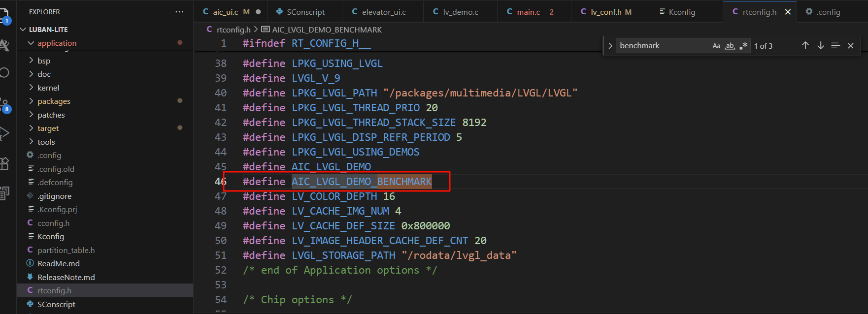The image size is (868, 314).
Task: Toggle Match Whole Word option
Action: (730, 46)
